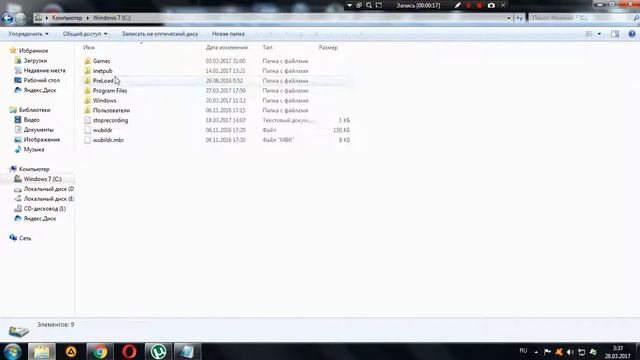Open the Видео library

click(31, 120)
